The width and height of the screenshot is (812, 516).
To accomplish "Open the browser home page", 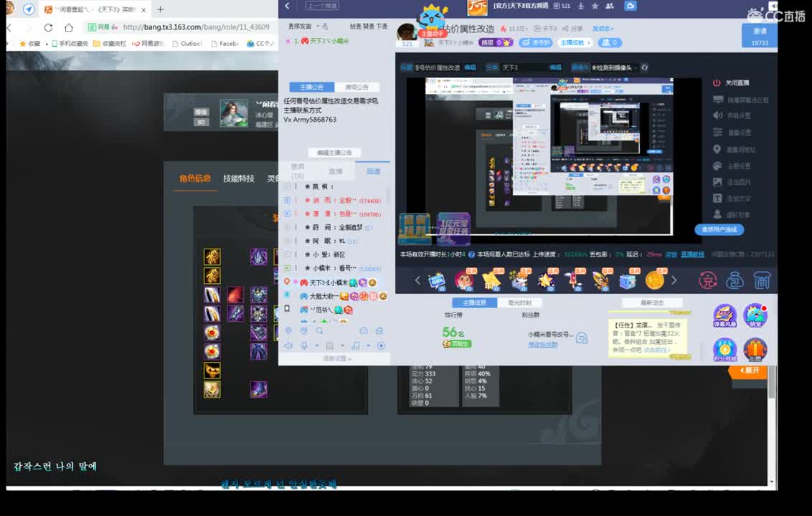I will coord(68,27).
